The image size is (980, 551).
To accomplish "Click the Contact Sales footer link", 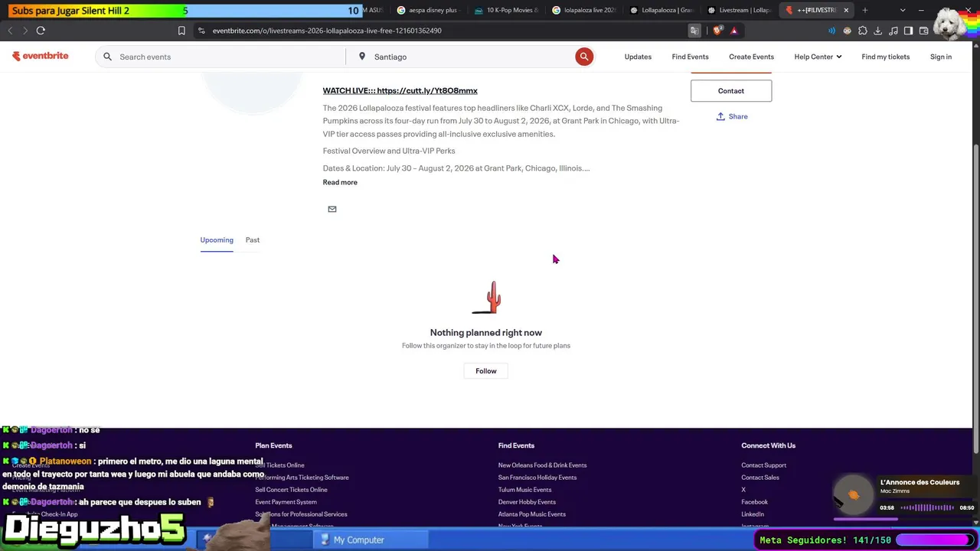I will (x=760, y=478).
